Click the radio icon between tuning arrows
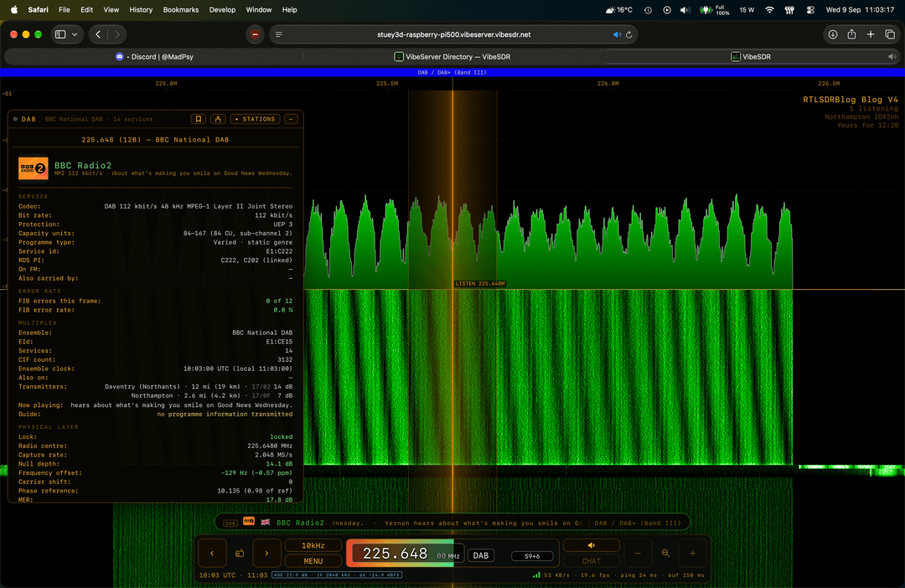This screenshot has height=588, width=905. 240,554
